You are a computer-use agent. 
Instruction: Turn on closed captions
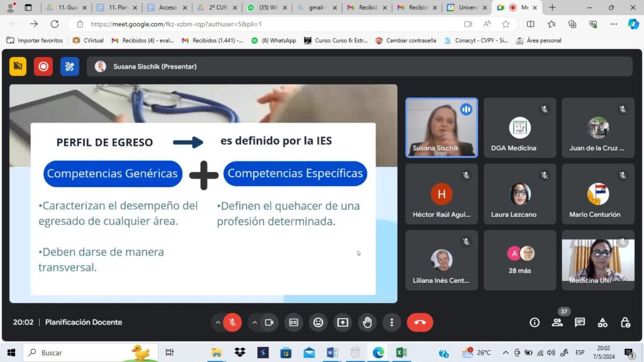294,322
